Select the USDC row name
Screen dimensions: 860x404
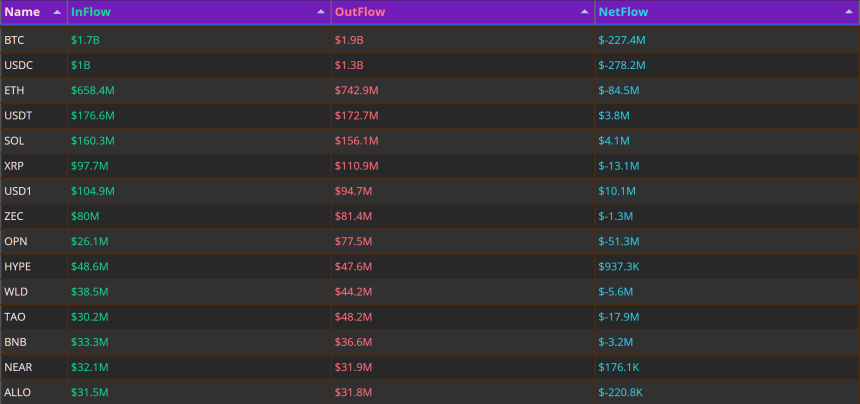pyautogui.click(x=19, y=65)
